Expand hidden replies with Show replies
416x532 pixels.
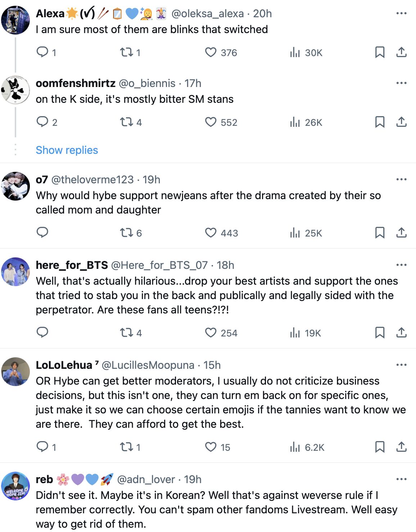[67, 150]
